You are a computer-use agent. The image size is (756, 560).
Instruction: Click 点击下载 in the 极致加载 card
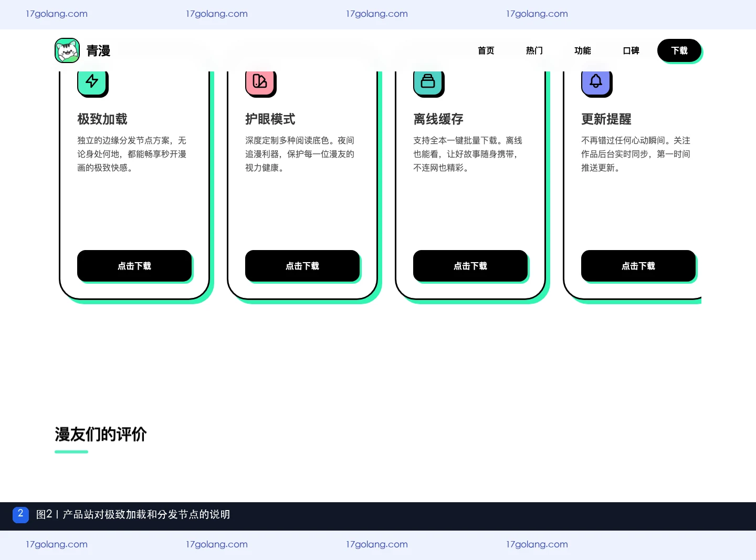[x=134, y=266]
